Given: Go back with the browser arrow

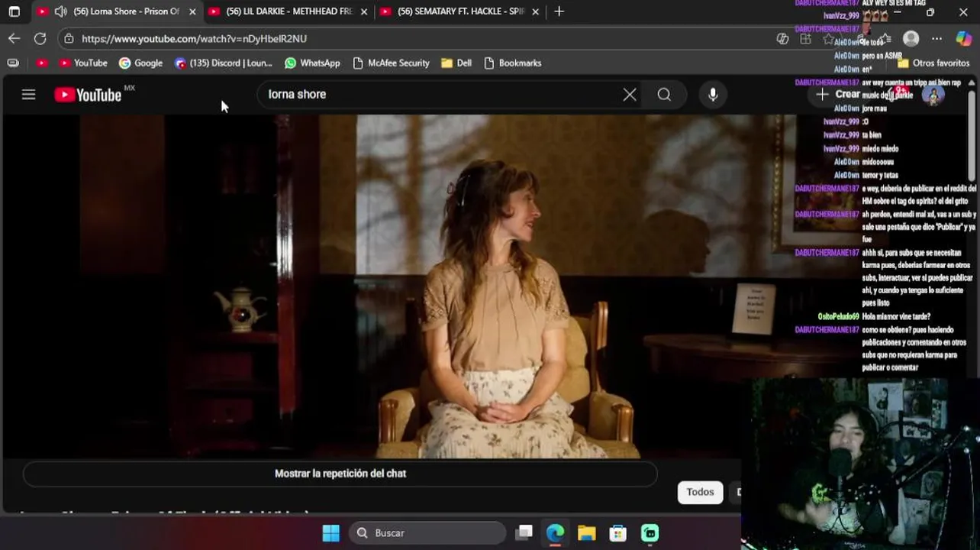Looking at the screenshot, I should point(15,38).
